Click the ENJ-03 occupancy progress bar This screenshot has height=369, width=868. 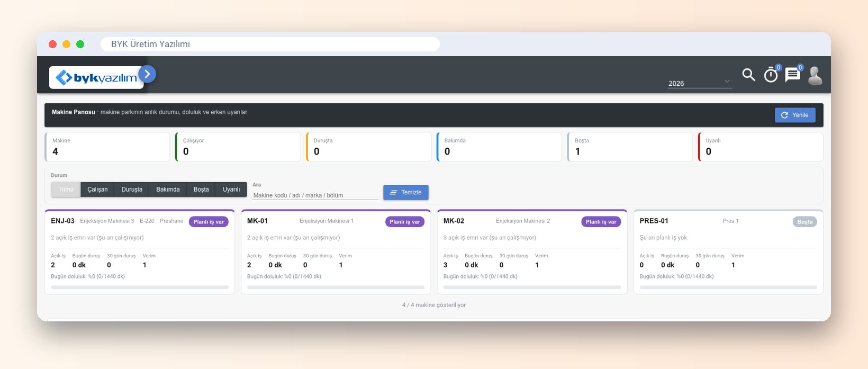point(140,287)
